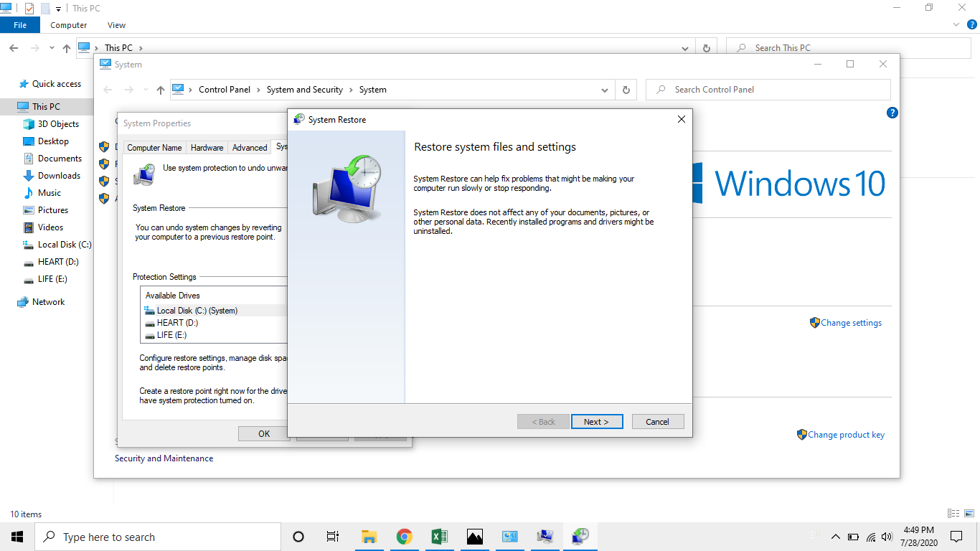Open Computer ribbon tab in File Explorer
The image size is (980, 551).
(x=68, y=25)
